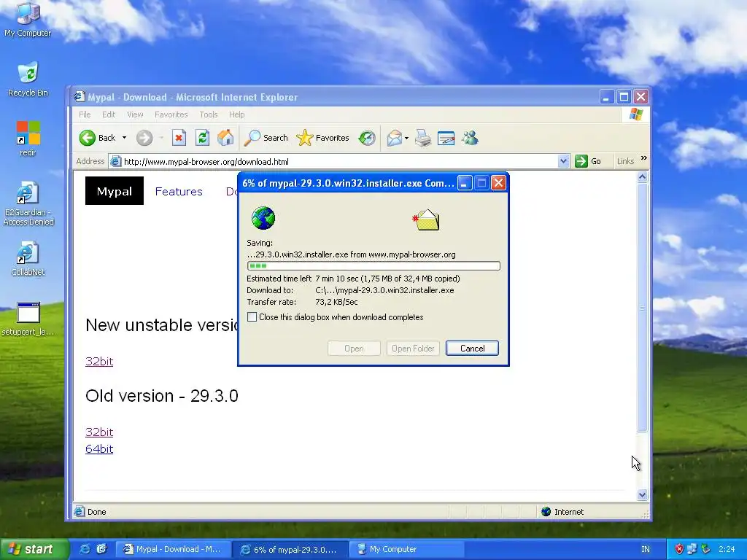Open the Start menu
Image resolution: width=747 pixels, height=560 pixels.
point(34,549)
